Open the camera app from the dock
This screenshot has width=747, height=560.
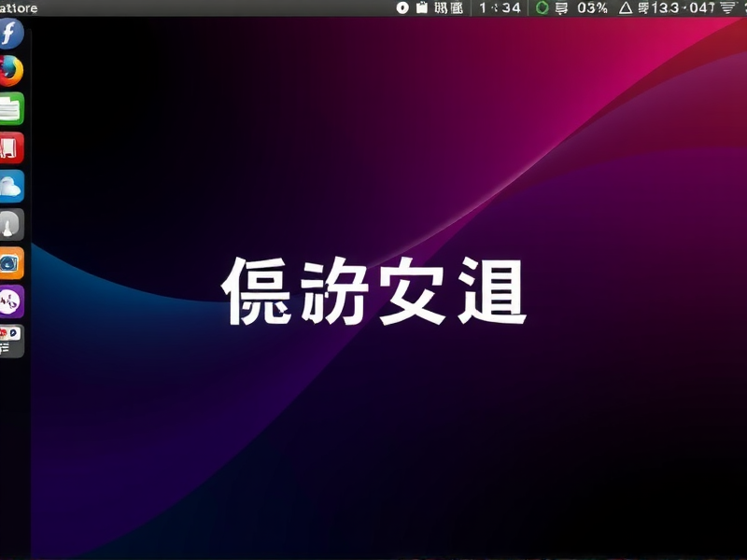point(9,259)
